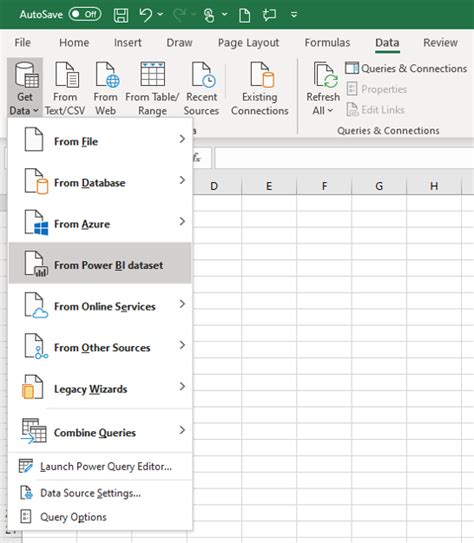Click the Undo arrow icon
474x543 pixels.
pyautogui.click(x=146, y=15)
